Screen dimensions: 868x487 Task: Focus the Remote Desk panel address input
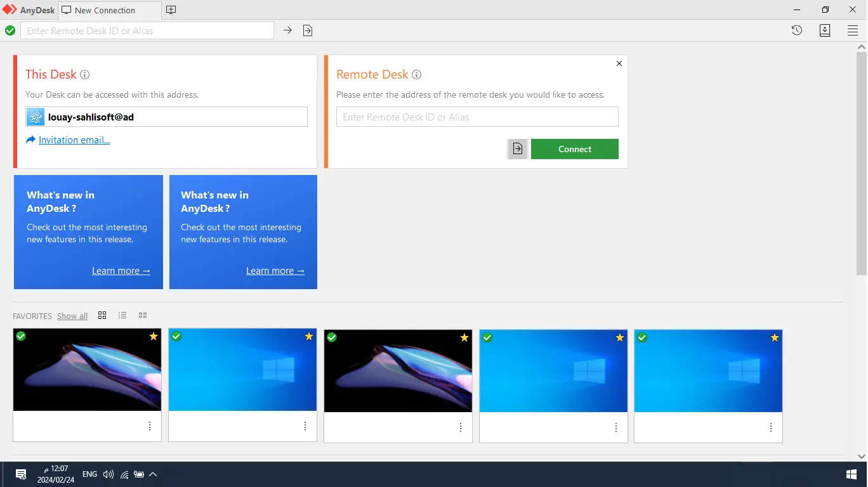(x=477, y=117)
